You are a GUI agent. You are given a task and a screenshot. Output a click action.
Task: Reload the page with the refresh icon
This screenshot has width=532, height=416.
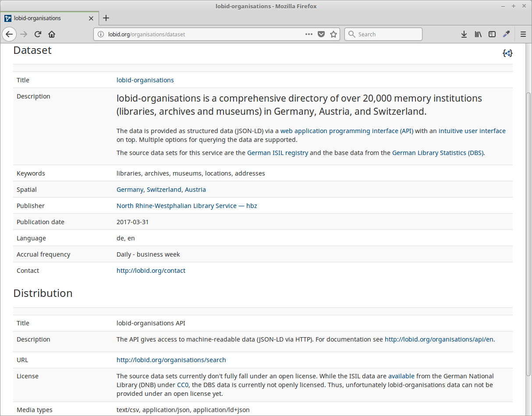[38, 34]
